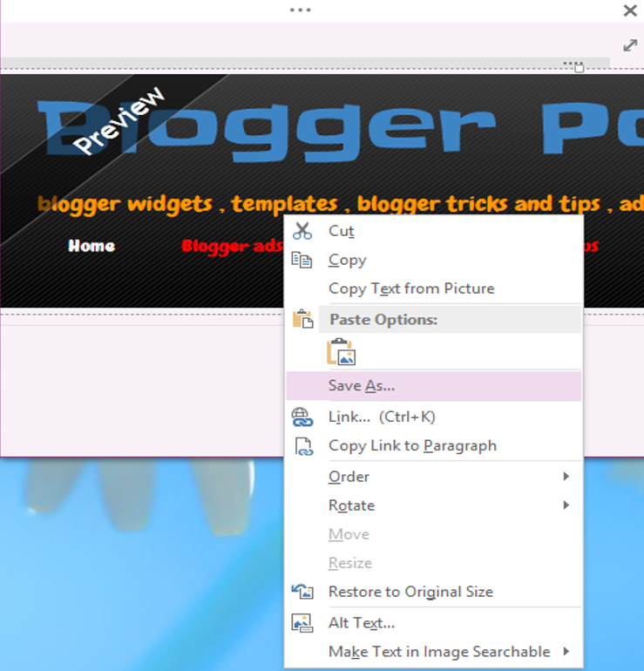Viewport: 644px width, 671px height.
Task: Click the Copy pages icon
Action: tap(302, 260)
